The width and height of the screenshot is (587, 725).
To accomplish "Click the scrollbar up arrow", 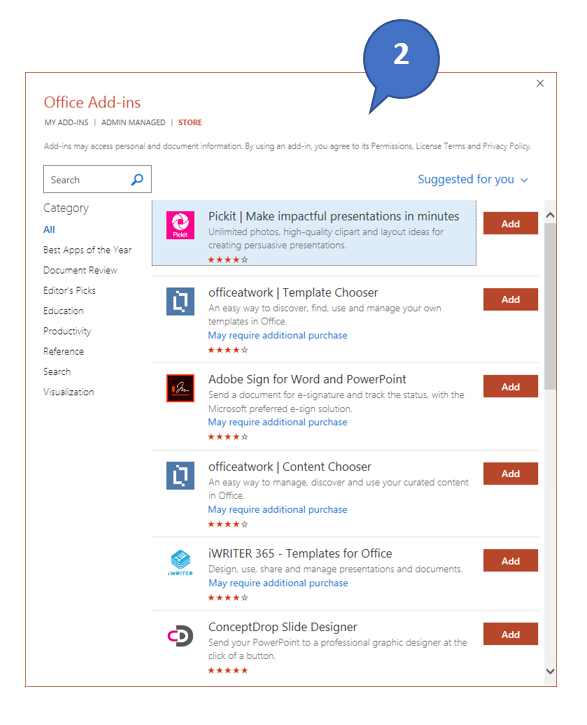I will (550, 215).
